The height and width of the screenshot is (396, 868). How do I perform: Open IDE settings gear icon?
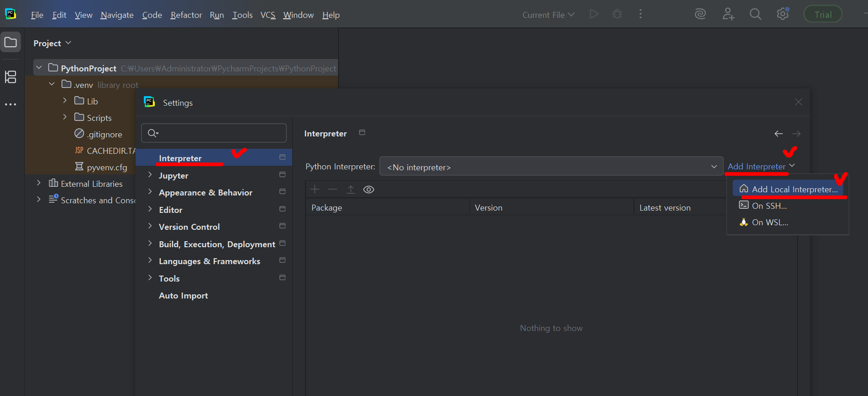tap(783, 14)
